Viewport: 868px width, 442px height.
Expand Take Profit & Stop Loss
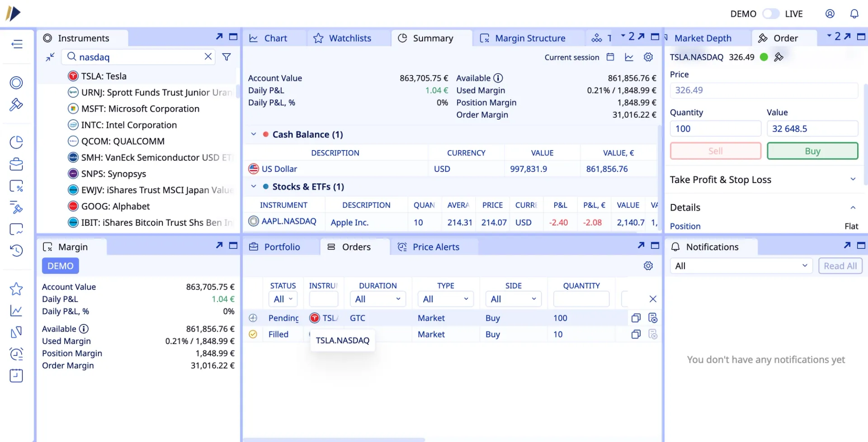[x=853, y=179]
